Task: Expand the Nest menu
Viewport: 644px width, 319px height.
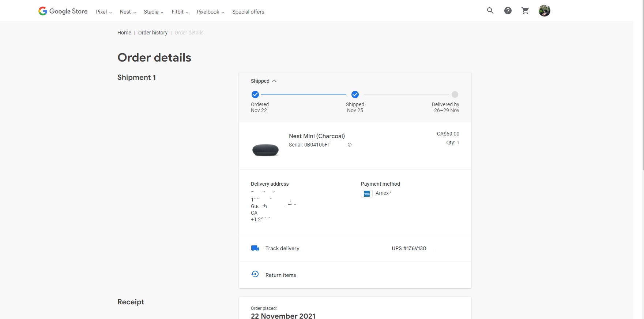Action: click(128, 12)
